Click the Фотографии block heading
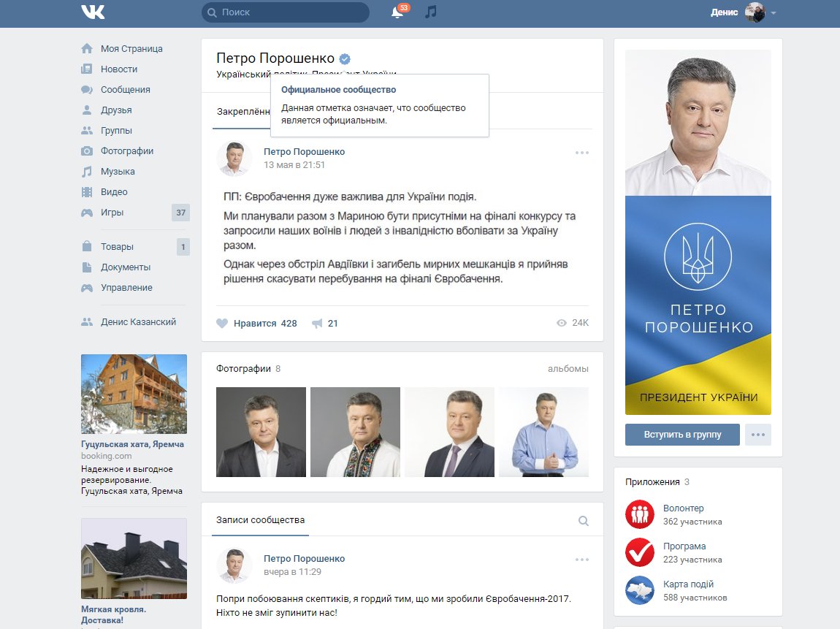The height and width of the screenshot is (629, 840). pyautogui.click(x=243, y=369)
